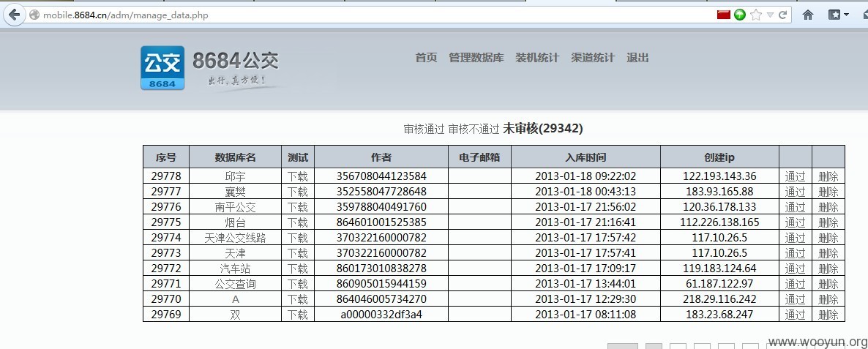
Task: Go to 渠道统计 statistics page
Action: (593, 58)
